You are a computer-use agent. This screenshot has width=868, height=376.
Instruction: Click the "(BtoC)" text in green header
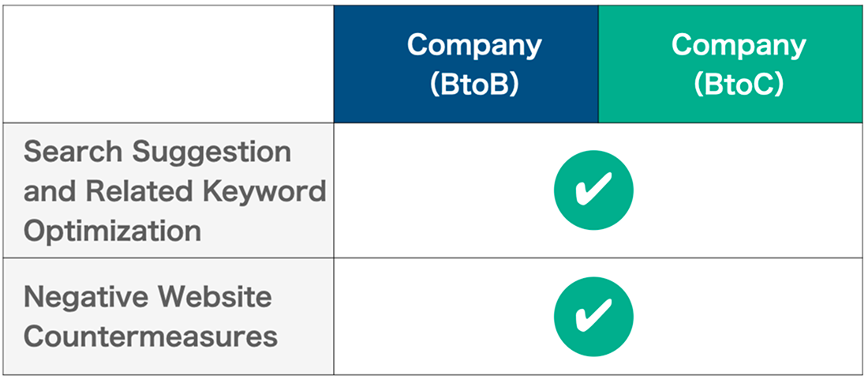click(x=738, y=84)
